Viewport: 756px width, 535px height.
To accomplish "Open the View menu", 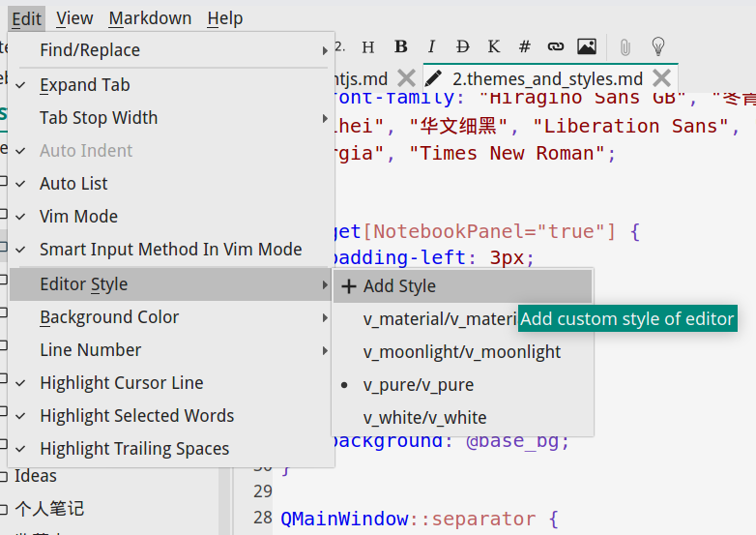I will coord(74,18).
